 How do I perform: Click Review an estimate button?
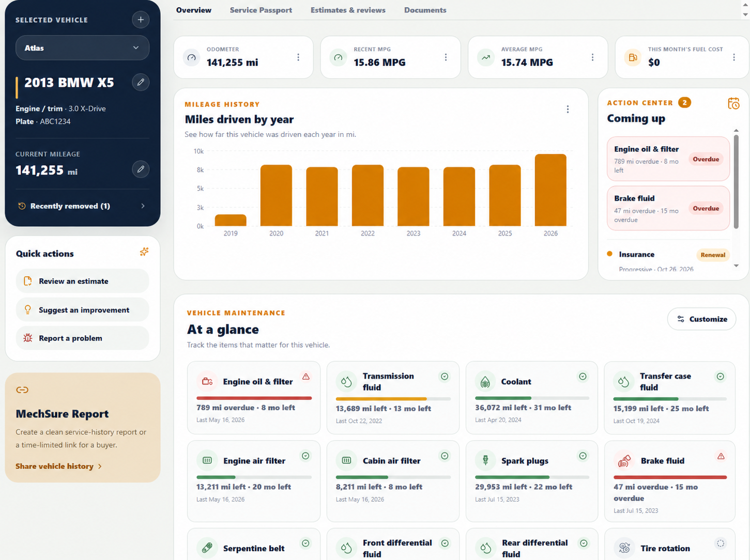tap(83, 281)
